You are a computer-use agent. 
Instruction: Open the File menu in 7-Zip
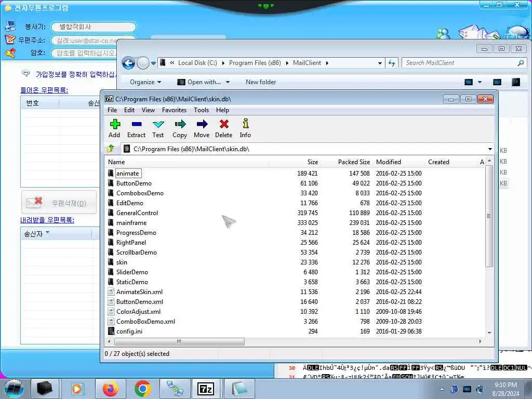[112, 110]
